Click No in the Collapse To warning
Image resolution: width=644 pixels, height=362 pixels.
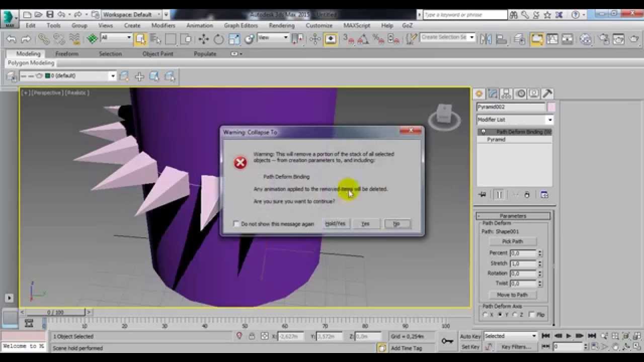(x=396, y=224)
